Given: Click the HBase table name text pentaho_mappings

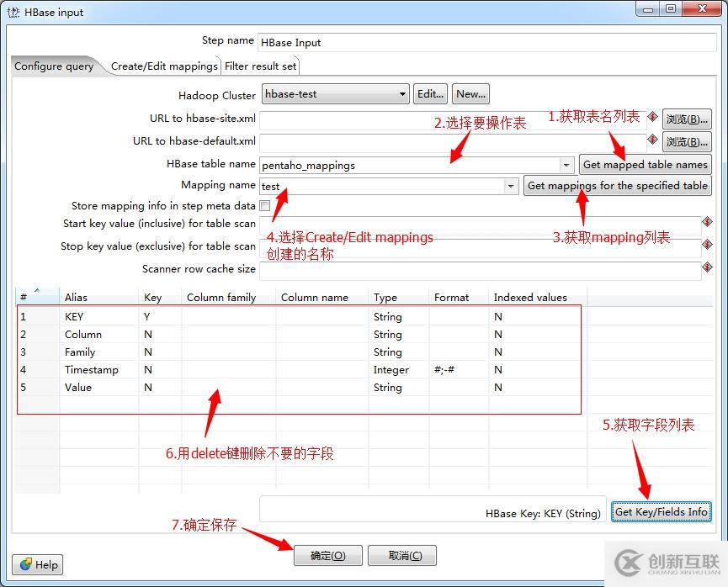Looking at the screenshot, I should point(308,166).
